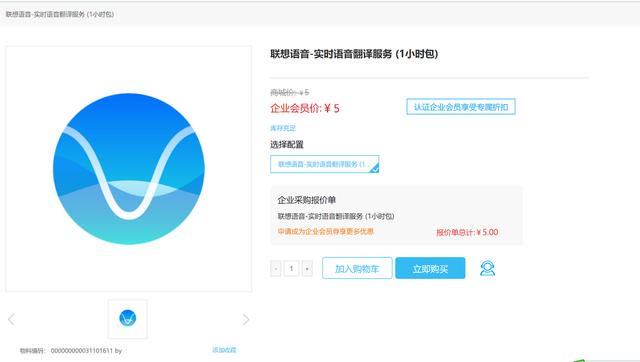Open the customer service headset icon
Screen dimensions: 640x362
487,268
